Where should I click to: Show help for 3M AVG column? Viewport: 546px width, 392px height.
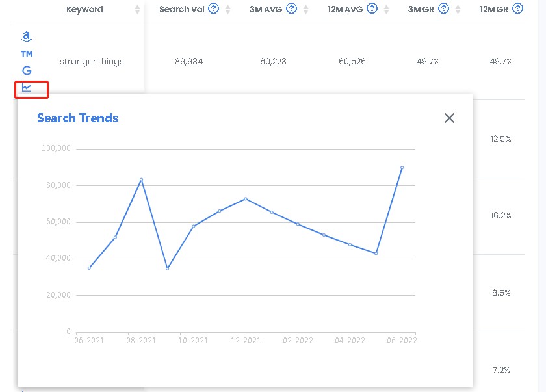[291, 8]
